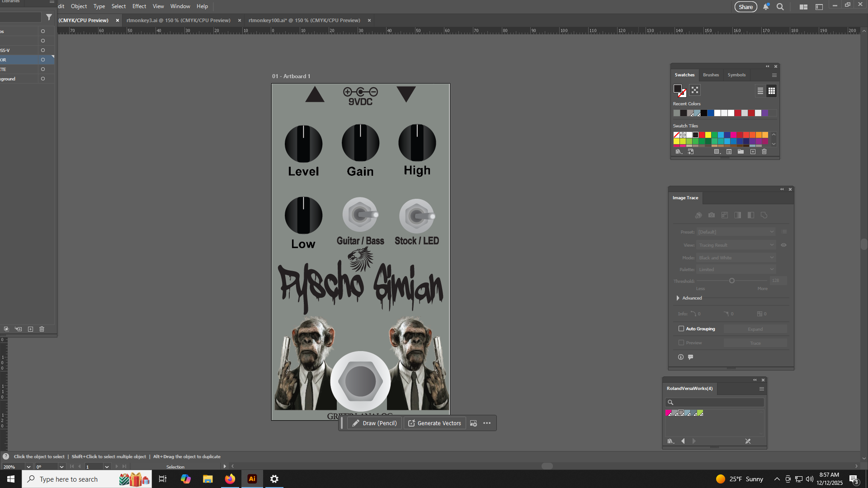Switch swatches to list view

[760, 91]
